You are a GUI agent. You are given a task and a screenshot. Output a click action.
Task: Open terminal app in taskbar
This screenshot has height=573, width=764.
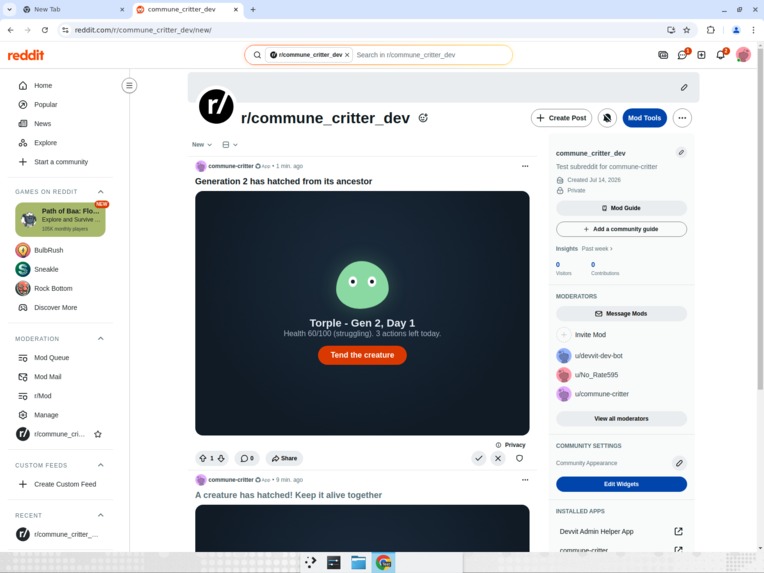334,562
